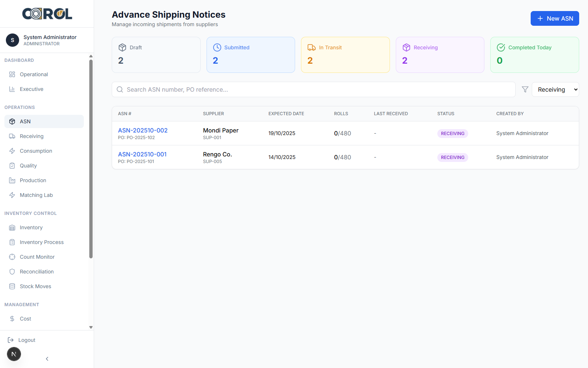588x368 pixels.
Task: Click the Quality clipboard icon
Action: [12, 166]
